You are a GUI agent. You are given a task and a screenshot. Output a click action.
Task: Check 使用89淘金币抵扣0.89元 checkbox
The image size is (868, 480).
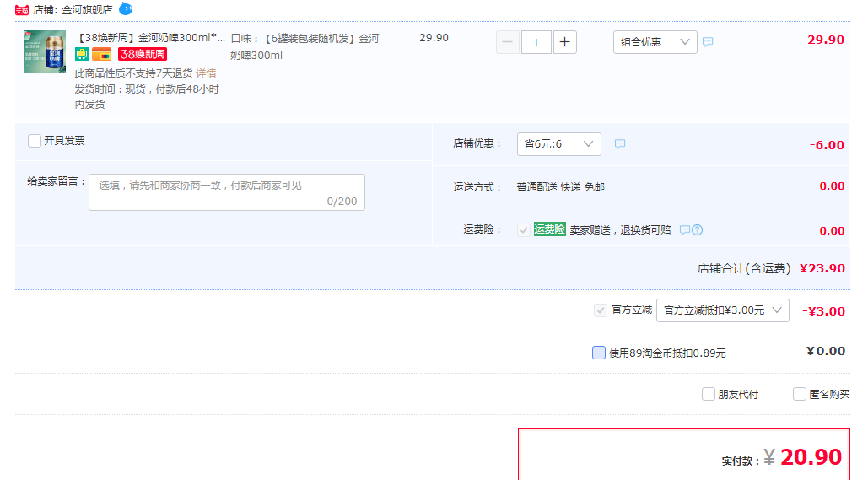[598, 353]
